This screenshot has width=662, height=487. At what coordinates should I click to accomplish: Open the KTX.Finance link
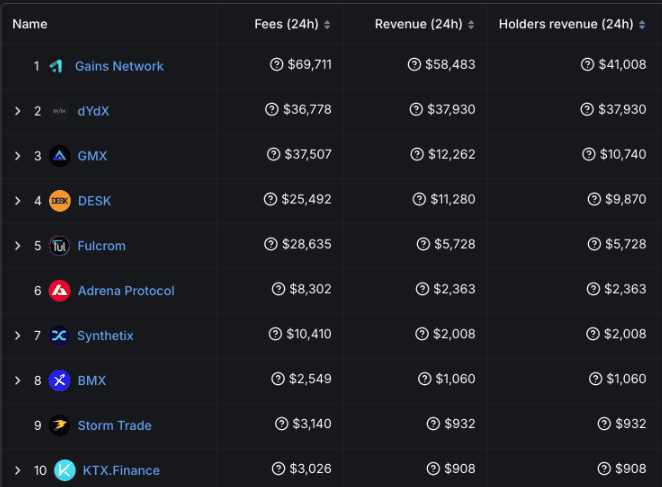point(121,470)
